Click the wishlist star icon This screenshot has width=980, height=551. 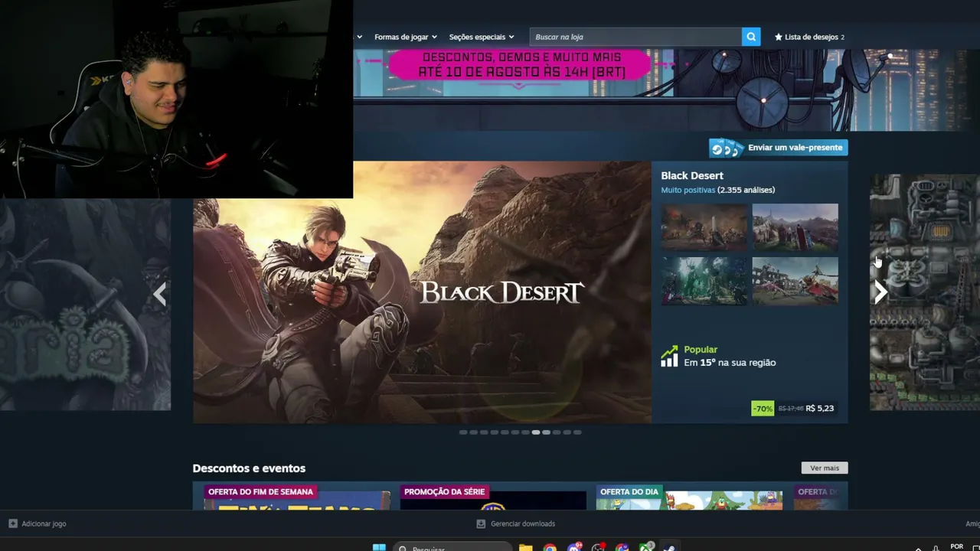[779, 37]
